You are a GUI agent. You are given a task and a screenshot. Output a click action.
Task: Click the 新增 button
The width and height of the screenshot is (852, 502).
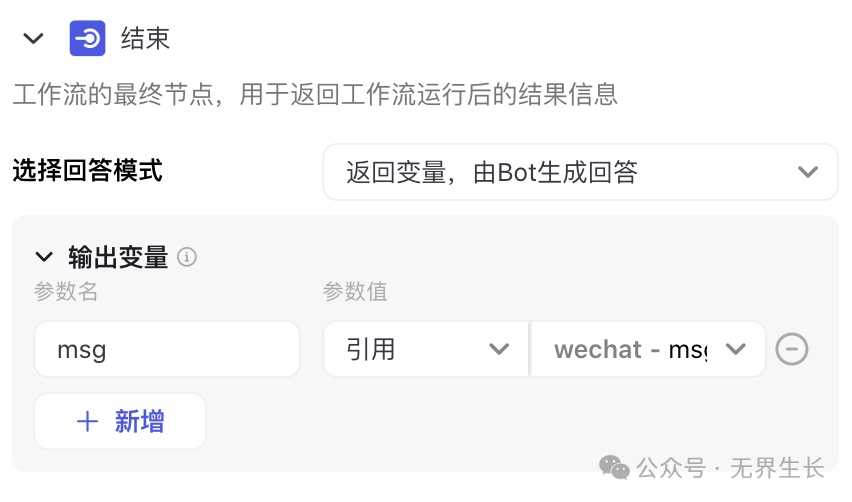120,421
